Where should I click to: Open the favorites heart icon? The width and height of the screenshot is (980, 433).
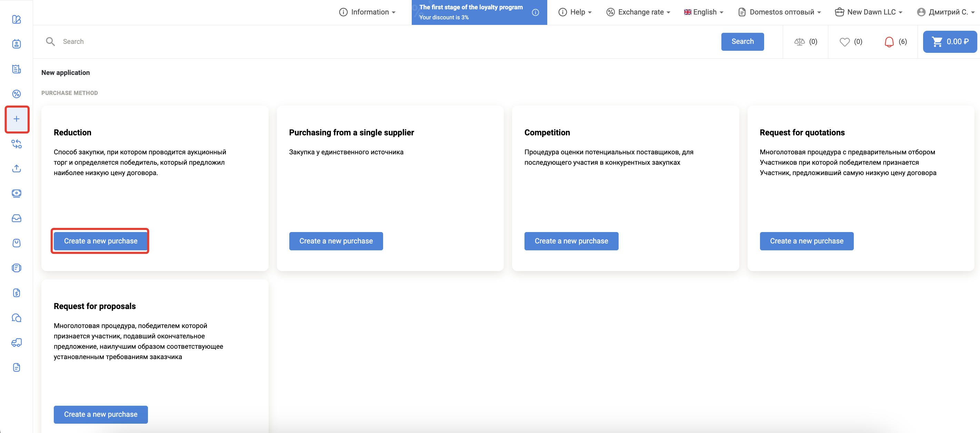(x=844, y=42)
